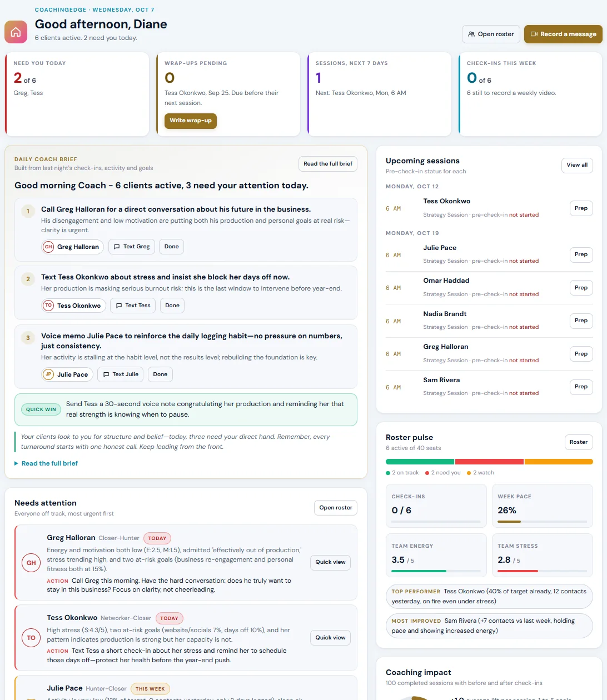Click the GH avatar in Needs attention
The height and width of the screenshot is (700, 607).
(31, 563)
